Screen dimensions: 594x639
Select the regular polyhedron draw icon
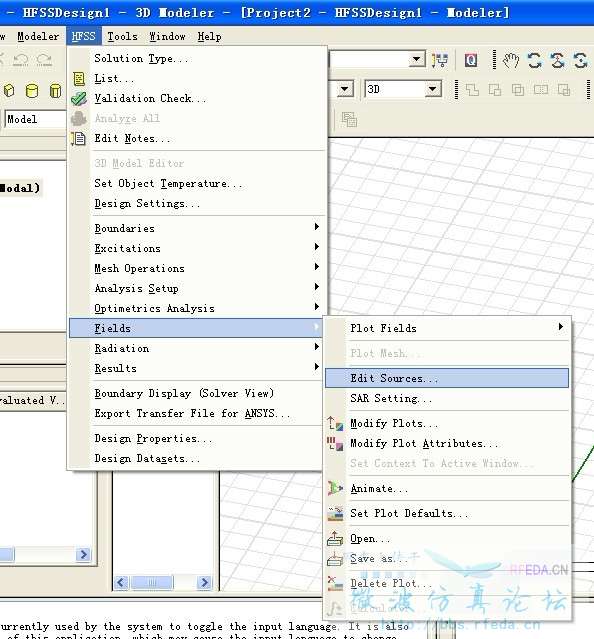[x=55, y=90]
